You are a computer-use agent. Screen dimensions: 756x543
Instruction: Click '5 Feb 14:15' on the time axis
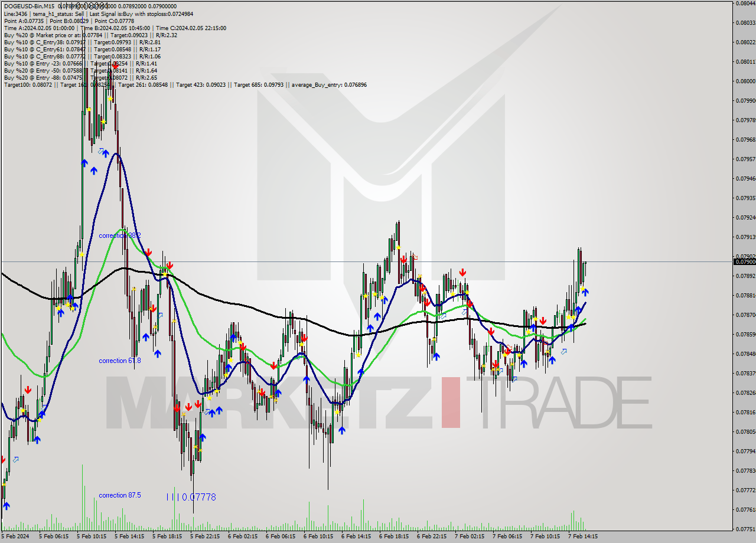coord(129,537)
